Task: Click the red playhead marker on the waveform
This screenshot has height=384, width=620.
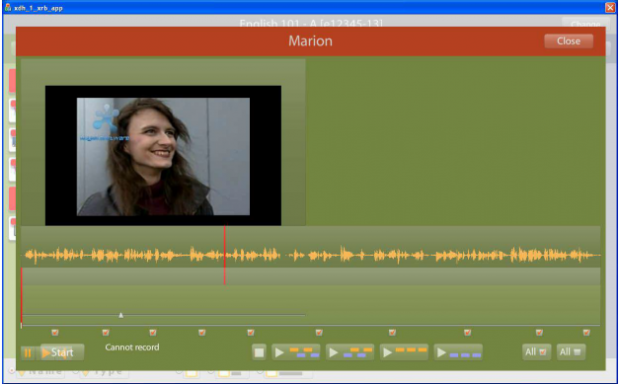Action: (x=225, y=255)
